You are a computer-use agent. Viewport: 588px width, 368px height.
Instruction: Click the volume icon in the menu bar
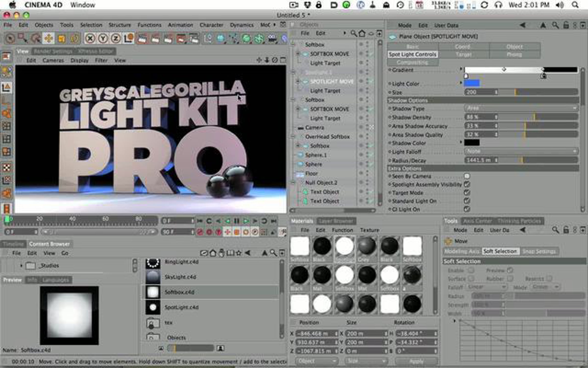(560, 5)
